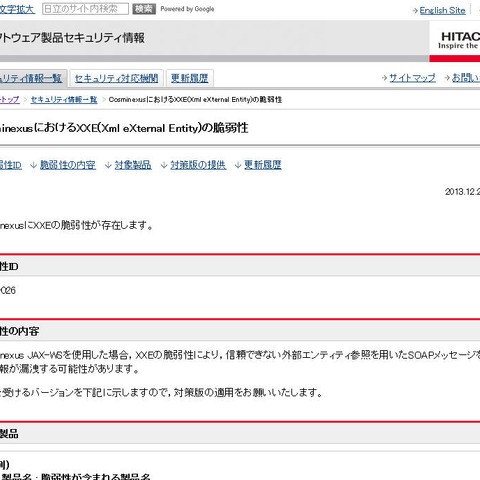Click the 2013.12 date text
This screenshot has height=480, width=480.
pyautogui.click(x=462, y=192)
